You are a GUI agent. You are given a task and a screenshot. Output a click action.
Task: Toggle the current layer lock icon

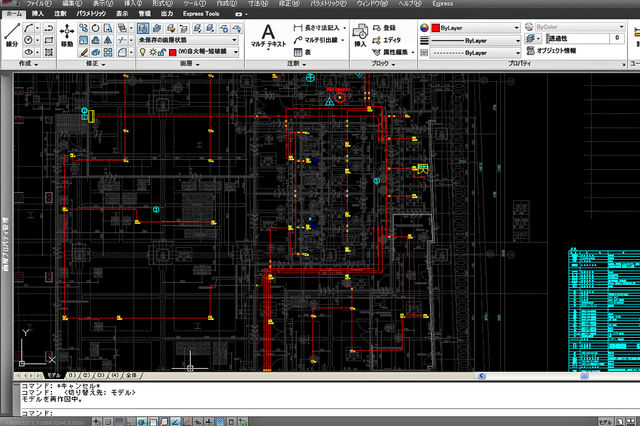point(163,50)
